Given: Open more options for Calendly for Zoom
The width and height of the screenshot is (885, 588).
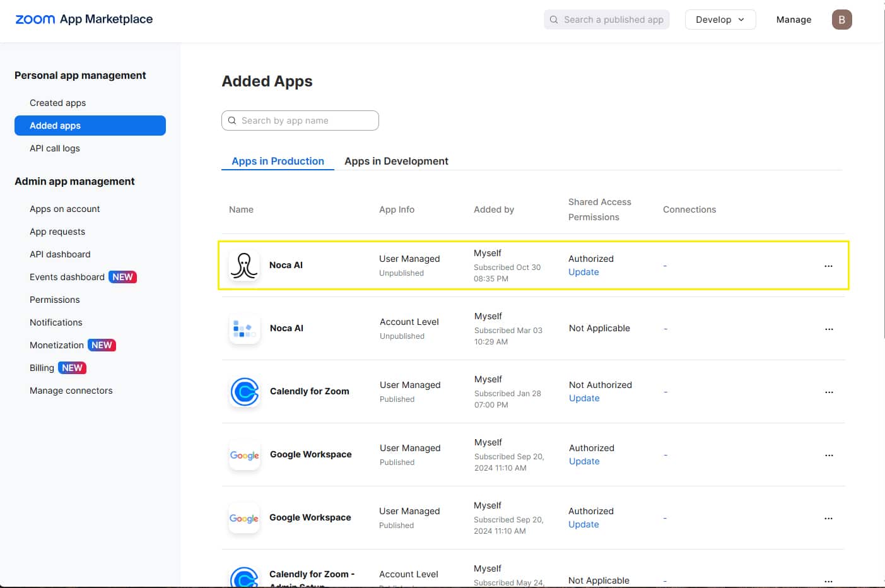Looking at the screenshot, I should [829, 392].
